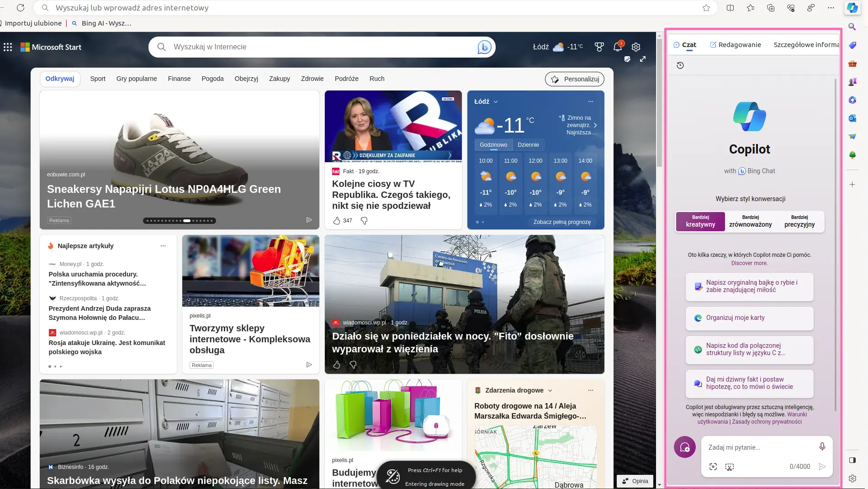Click the Copilot panel scrollbar

[836, 244]
